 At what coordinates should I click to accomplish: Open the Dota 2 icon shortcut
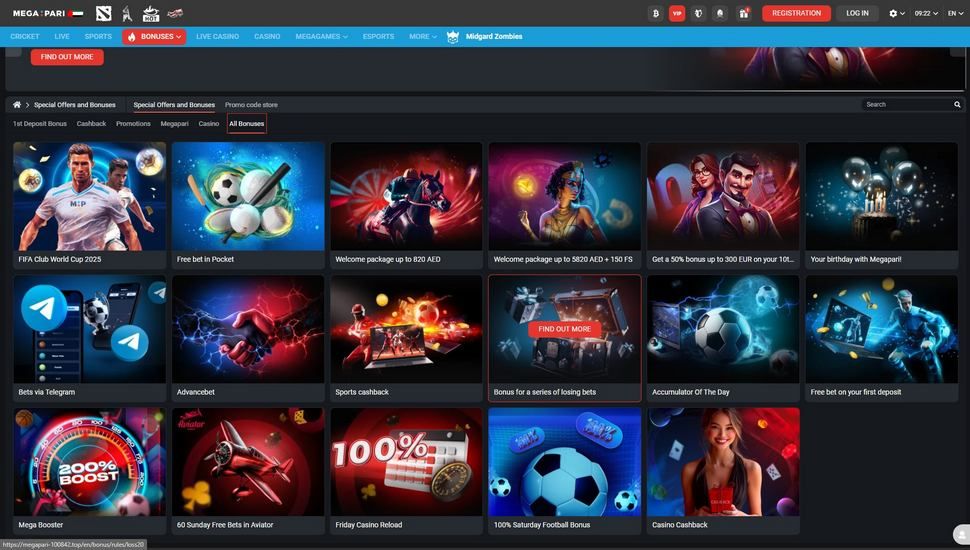pyautogui.click(x=103, y=13)
